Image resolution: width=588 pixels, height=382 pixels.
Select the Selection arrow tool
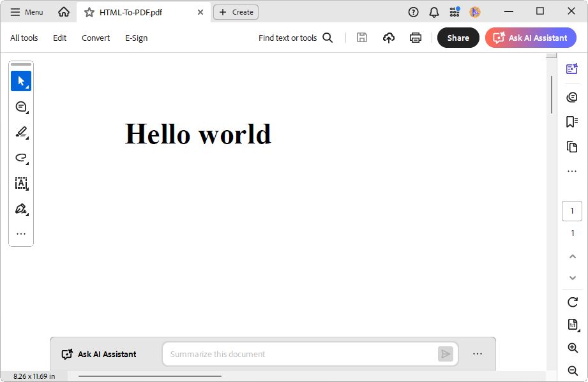coord(20,80)
